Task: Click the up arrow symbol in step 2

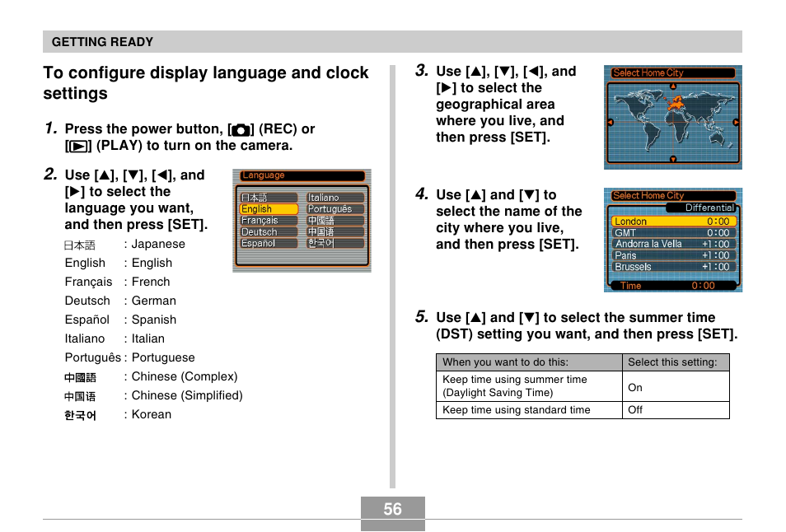Action: click(x=105, y=175)
